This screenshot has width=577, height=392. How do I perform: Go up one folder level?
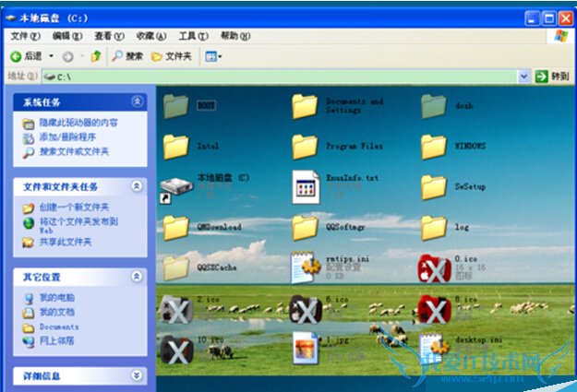[x=96, y=56]
